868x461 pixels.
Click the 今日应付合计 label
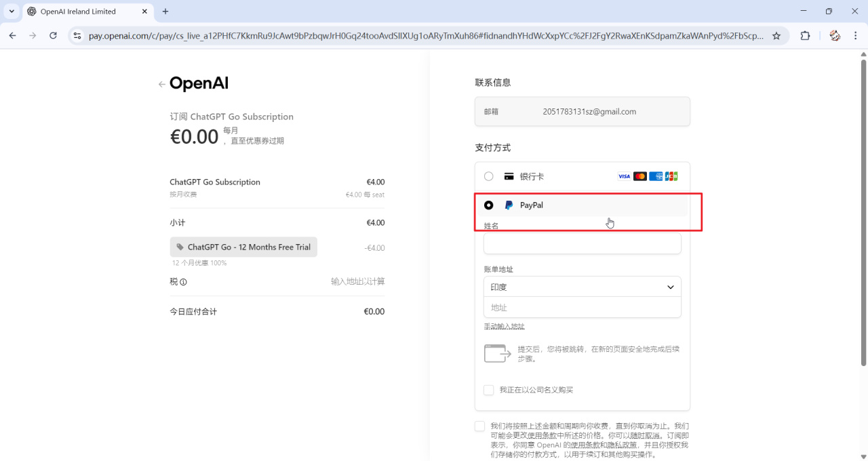[193, 312]
